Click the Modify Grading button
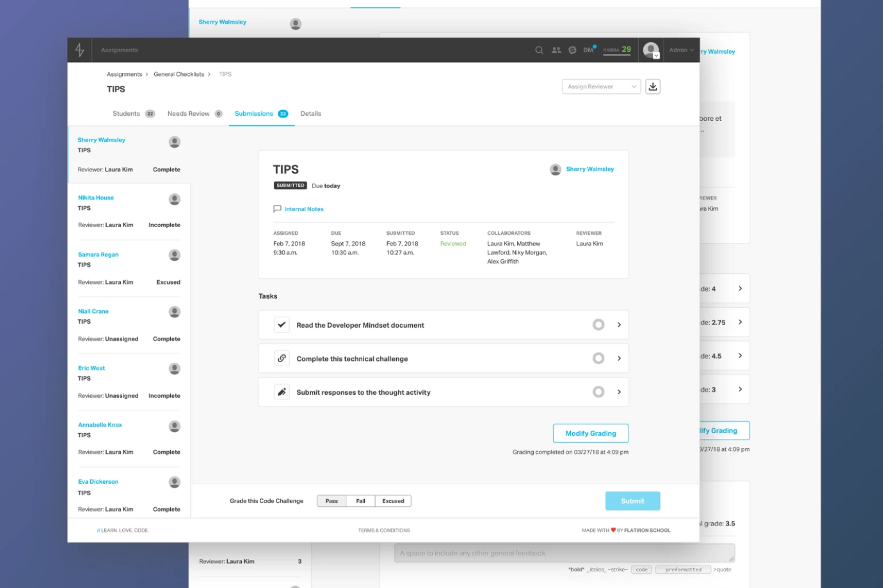Viewport: 883px width, 588px height. click(x=591, y=433)
